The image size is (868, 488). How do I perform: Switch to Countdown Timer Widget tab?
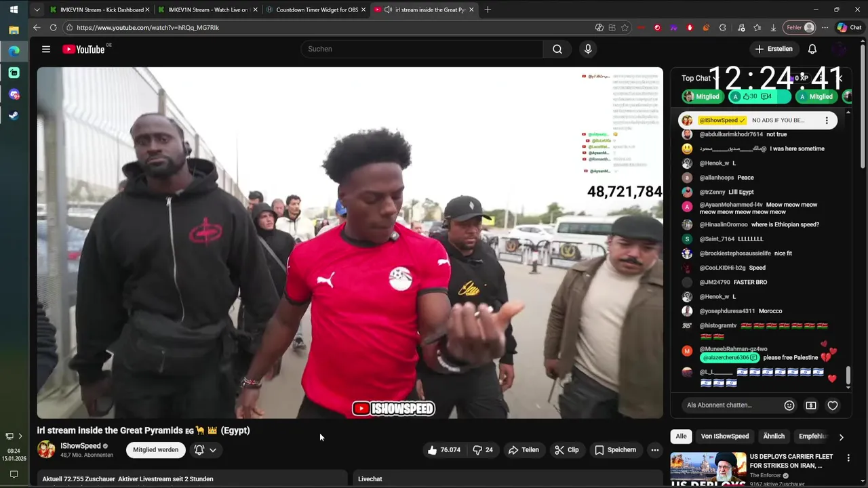[316, 9]
